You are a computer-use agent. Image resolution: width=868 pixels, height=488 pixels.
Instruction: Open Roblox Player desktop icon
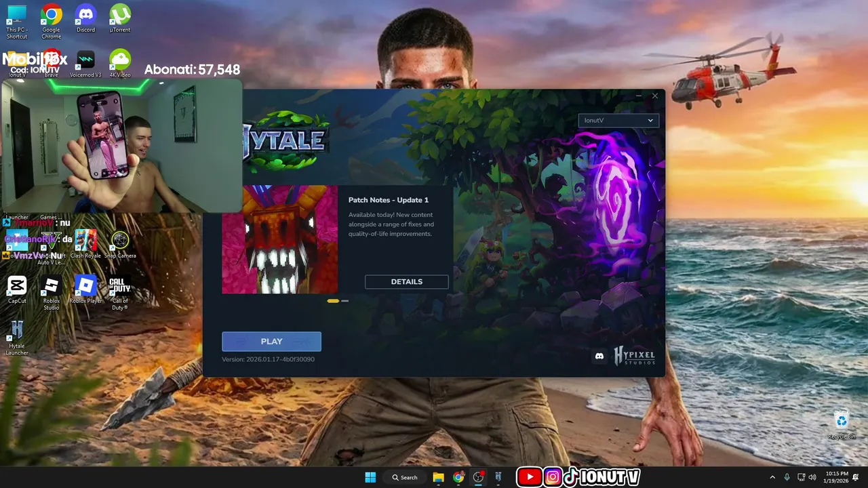85,290
